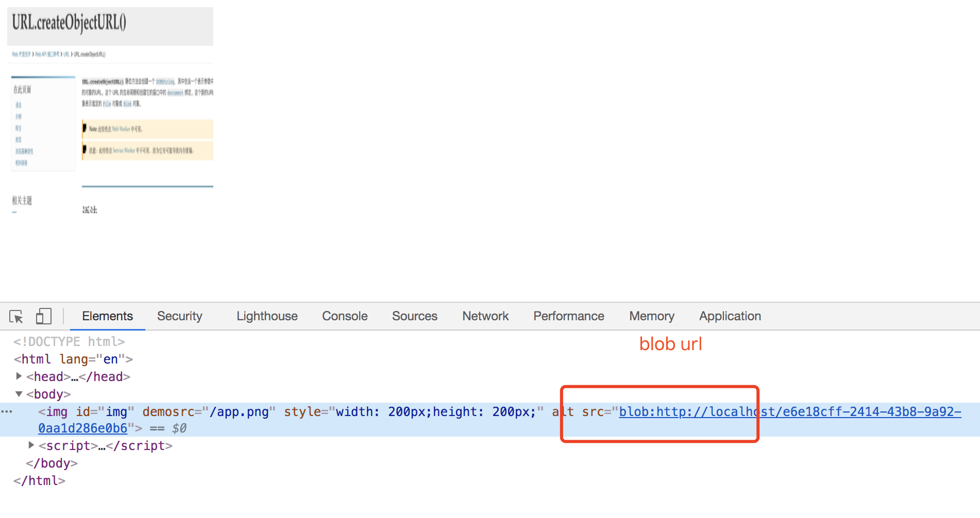Open the Network tab
Screen dimensions: 980x518
(485, 316)
